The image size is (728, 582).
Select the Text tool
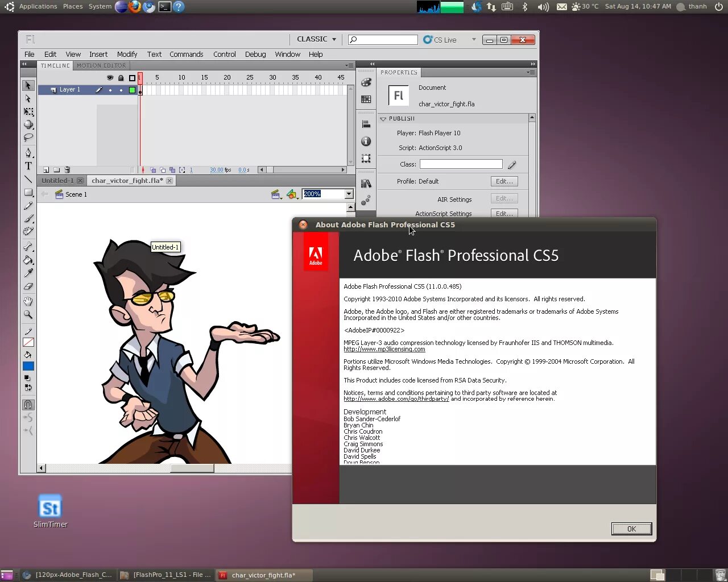point(28,166)
